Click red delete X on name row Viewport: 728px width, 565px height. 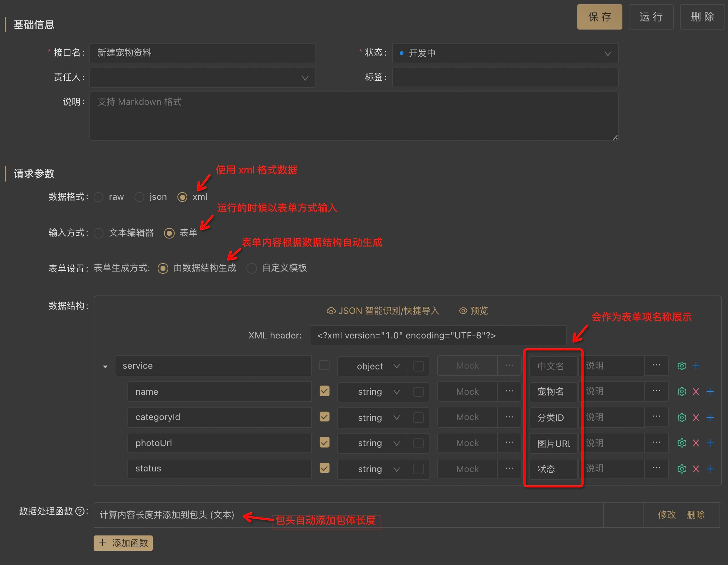696,392
